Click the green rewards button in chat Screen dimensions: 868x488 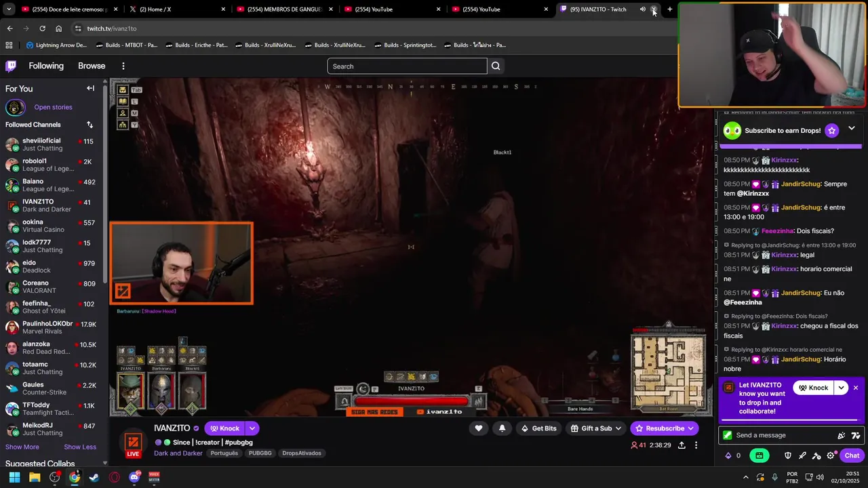[x=759, y=455]
